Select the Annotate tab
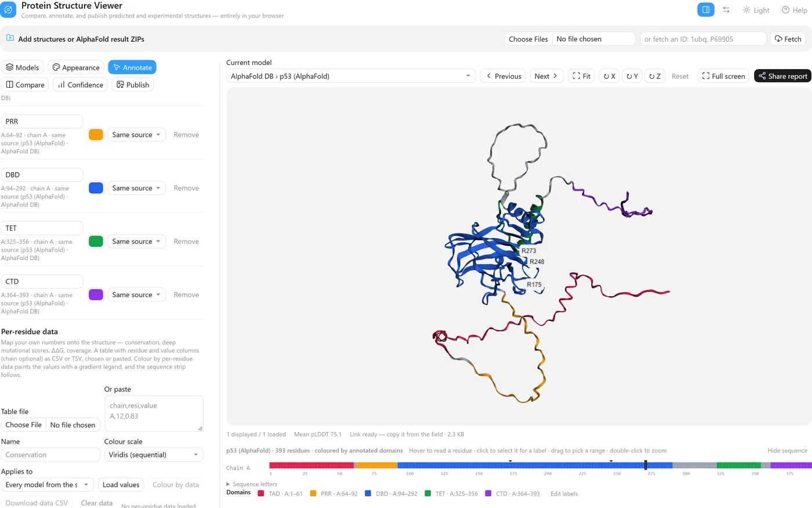 point(132,67)
